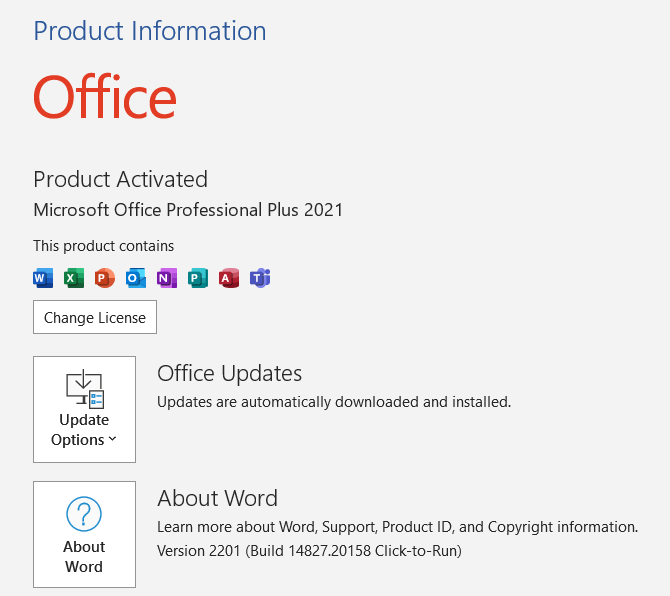Viewport: 670px width, 596px height.
Task: Open the About Word button
Action: 85,534
